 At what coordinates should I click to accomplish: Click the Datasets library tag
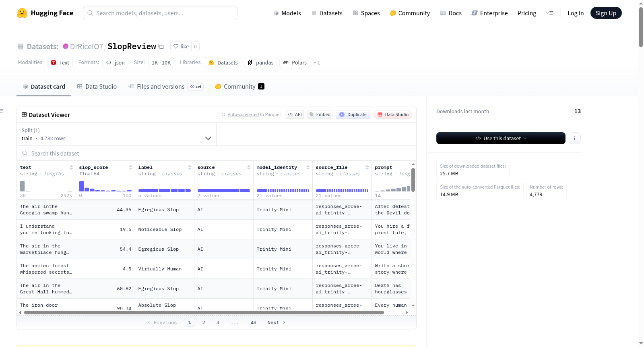pos(223,62)
